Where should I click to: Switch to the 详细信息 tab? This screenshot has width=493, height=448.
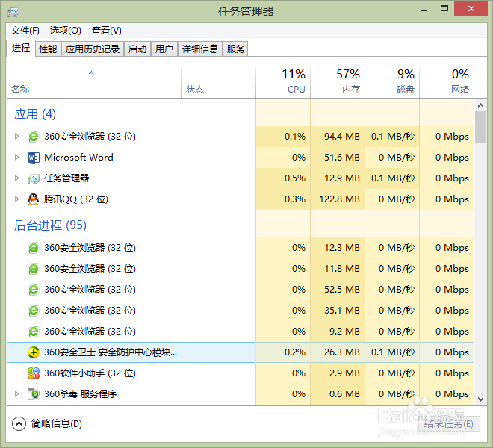200,49
